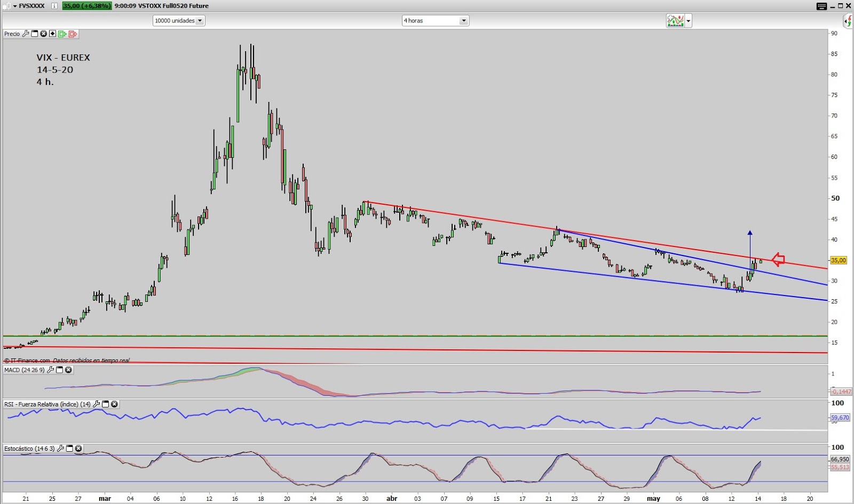Click the Datos recibidos en tiempo real text
854x504 pixels.
tap(91, 361)
